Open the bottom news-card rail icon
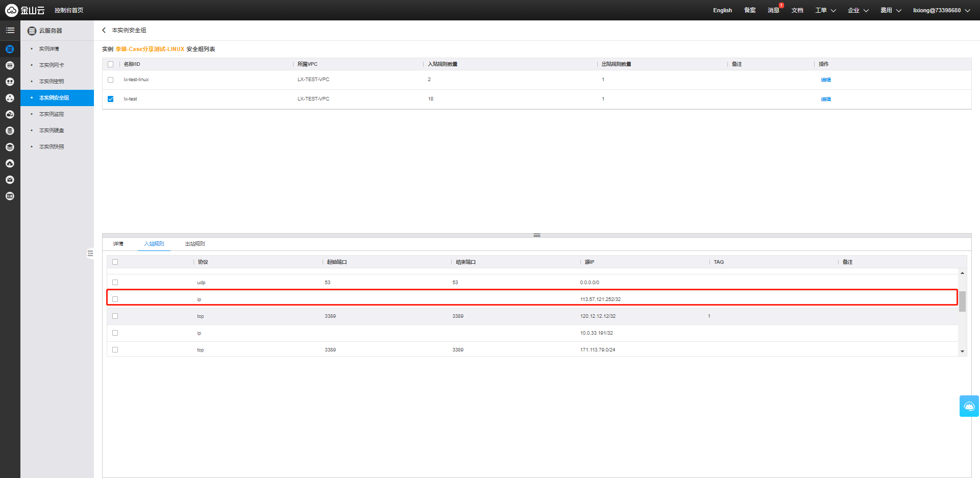 pyautogui.click(x=10, y=196)
